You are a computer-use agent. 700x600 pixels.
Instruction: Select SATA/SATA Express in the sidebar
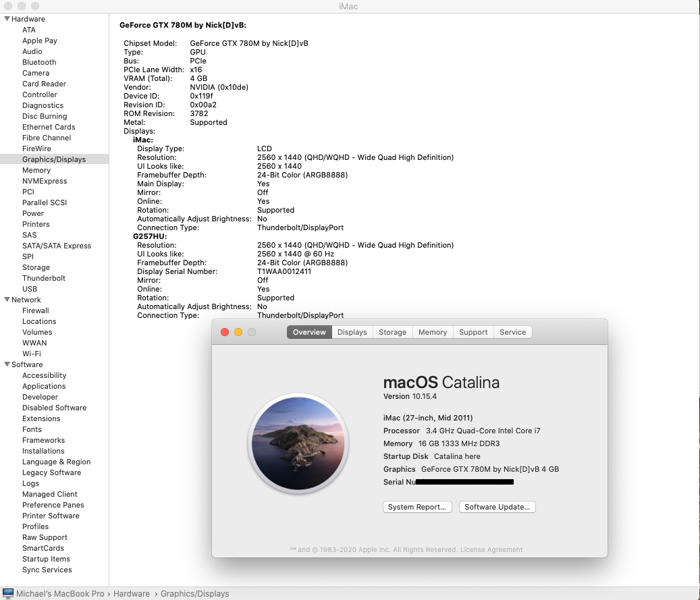(57, 246)
